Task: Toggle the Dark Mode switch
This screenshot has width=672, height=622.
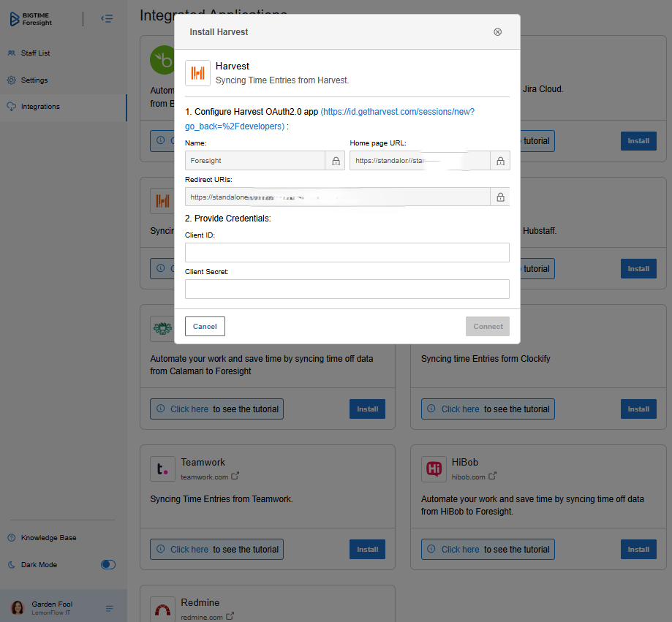Action: click(x=108, y=564)
